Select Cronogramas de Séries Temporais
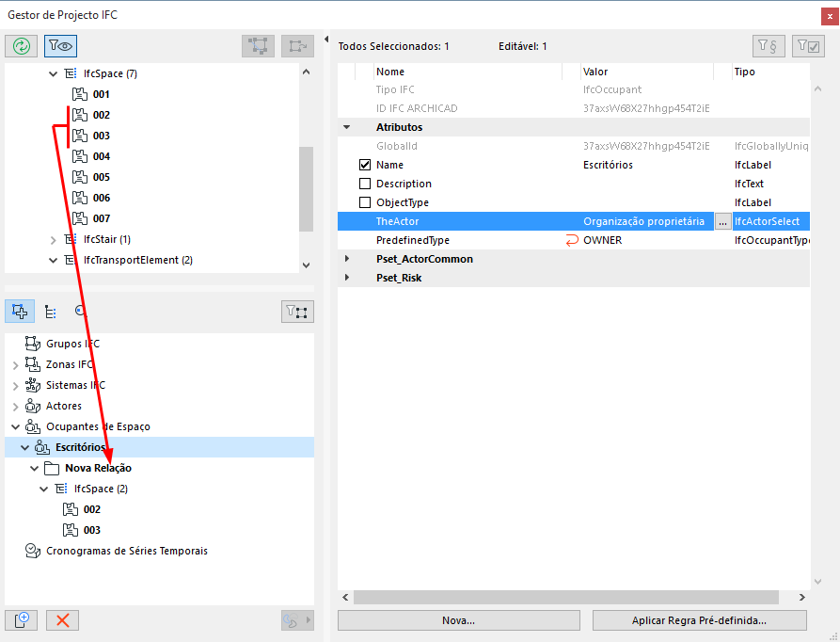The width and height of the screenshot is (840, 642). (x=126, y=551)
